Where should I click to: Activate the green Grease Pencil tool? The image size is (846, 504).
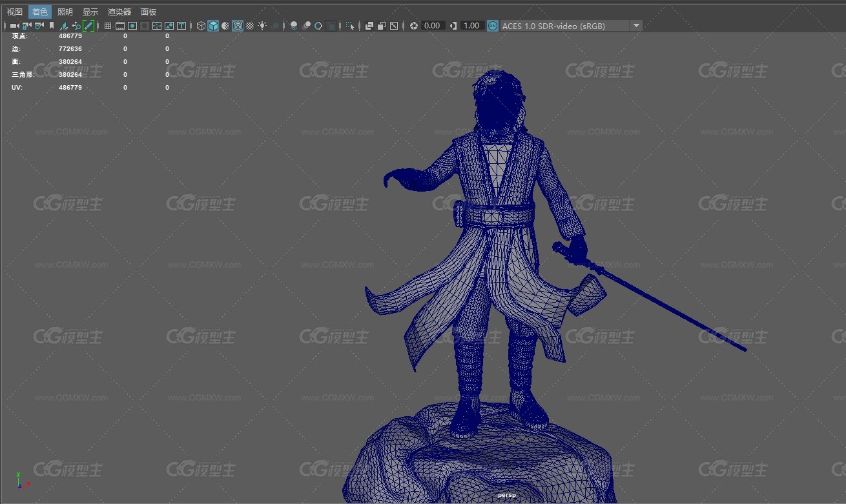(88, 26)
